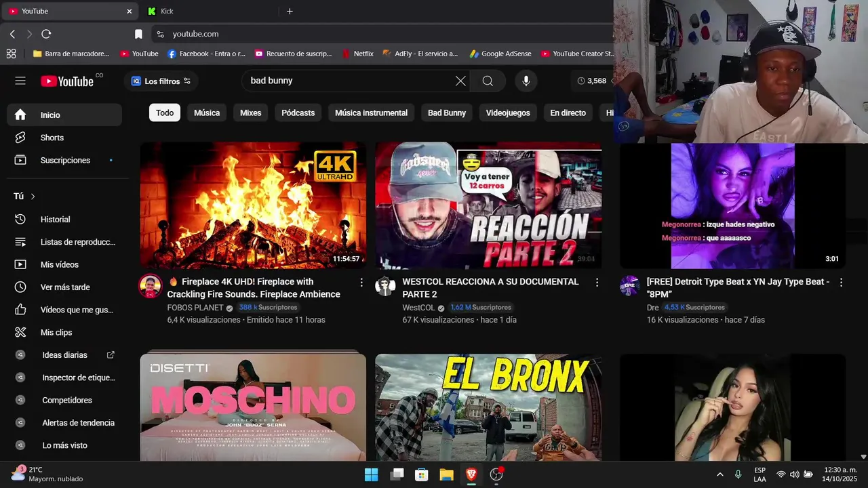This screenshot has width=868, height=488.
Task: Open options menu for Westcol video
Action: tap(597, 282)
